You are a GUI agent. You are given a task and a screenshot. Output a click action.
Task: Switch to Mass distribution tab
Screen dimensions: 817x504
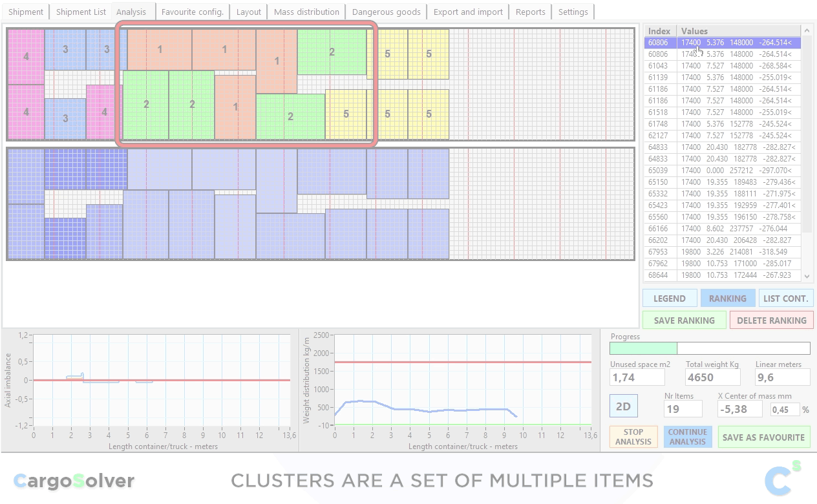(306, 12)
